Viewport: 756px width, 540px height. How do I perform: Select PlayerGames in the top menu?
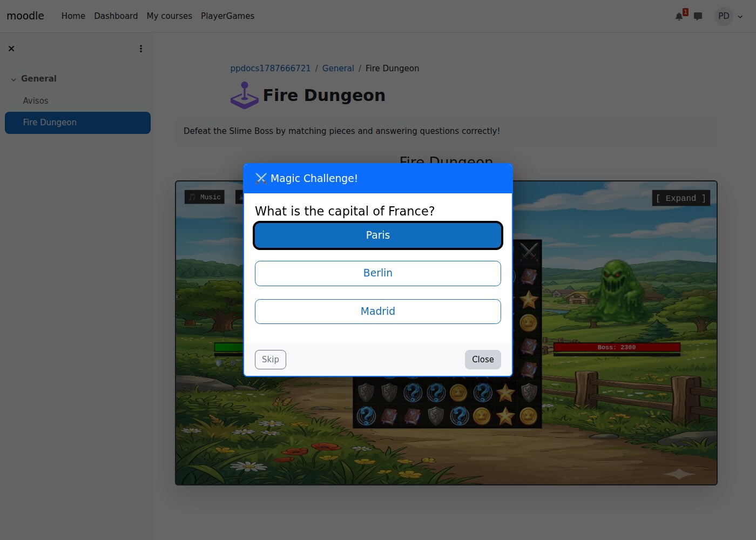(x=227, y=16)
